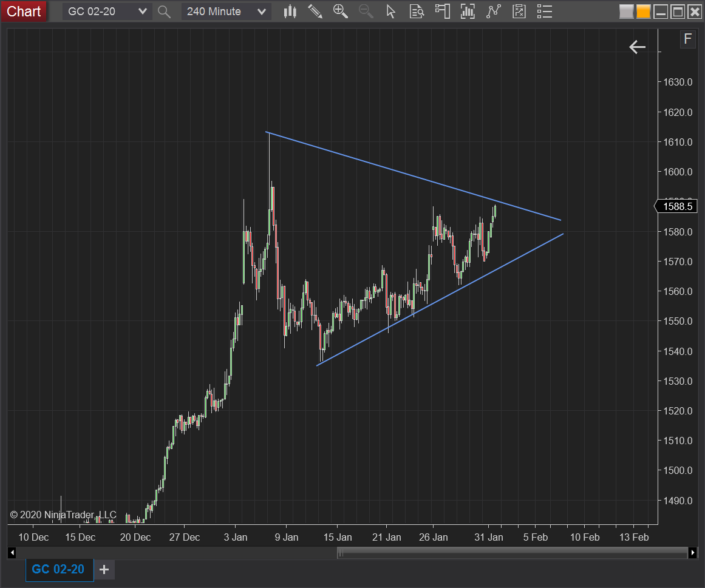Click the 1550.0 price axis label
Viewport: 705px width, 588px height.
pos(678,321)
